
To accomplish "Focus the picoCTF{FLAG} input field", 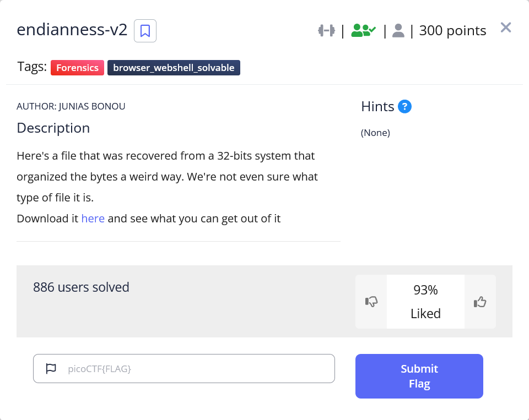I will (x=184, y=368).
